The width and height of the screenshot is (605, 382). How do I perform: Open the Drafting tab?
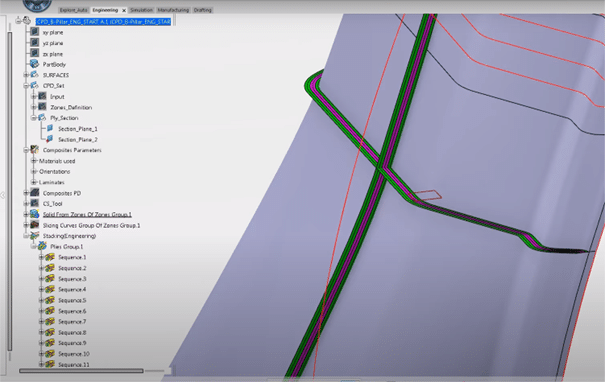203,10
